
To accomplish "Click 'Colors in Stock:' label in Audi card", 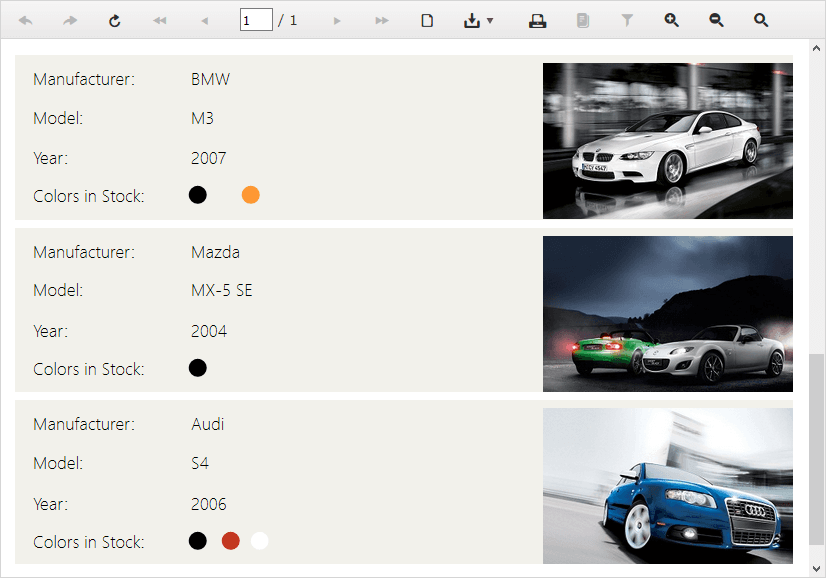I will [x=88, y=542].
